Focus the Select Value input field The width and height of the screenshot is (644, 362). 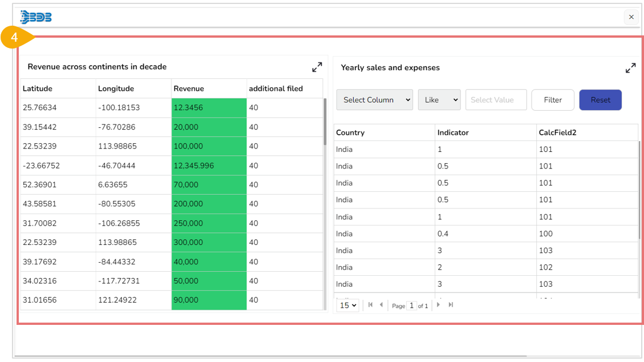tap(496, 100)
